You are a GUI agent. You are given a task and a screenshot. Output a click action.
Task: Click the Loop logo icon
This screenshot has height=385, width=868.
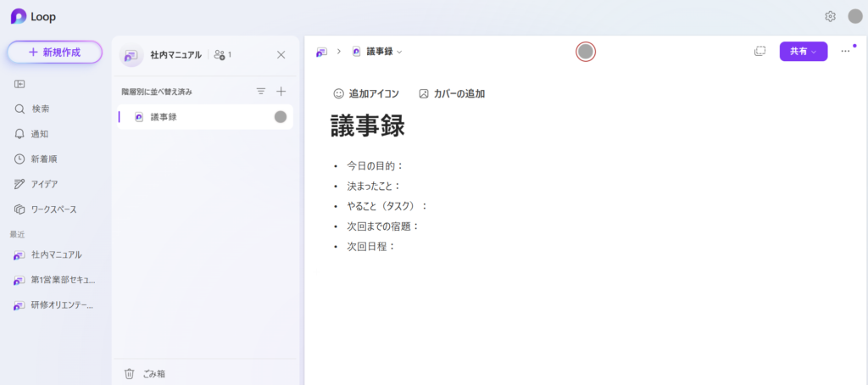18,16
